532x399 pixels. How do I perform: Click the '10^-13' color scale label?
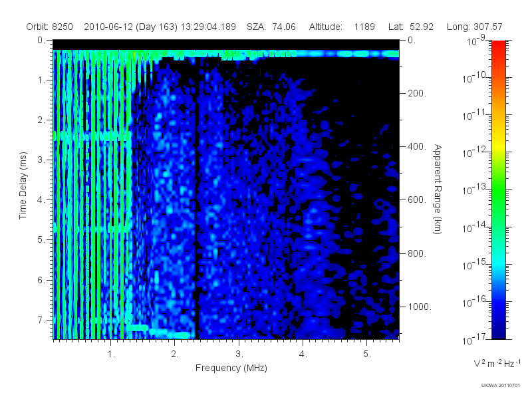(474, 189)
